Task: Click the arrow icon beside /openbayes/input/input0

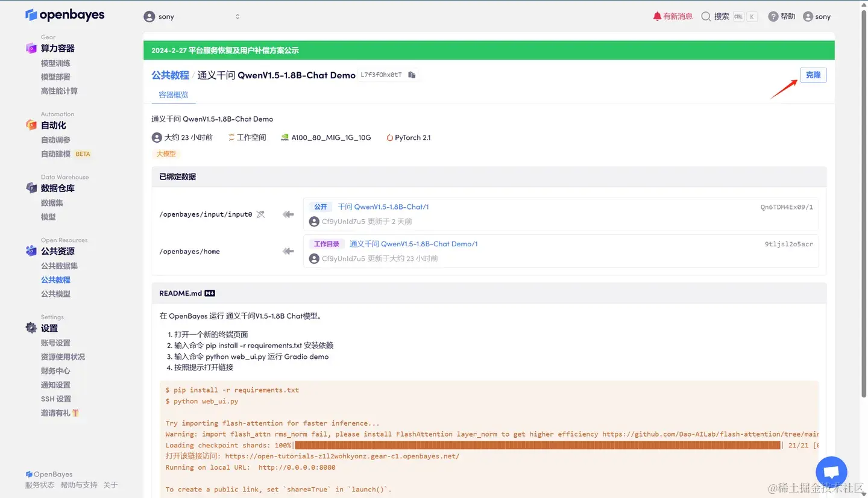Action: click(x=288, y=214)
